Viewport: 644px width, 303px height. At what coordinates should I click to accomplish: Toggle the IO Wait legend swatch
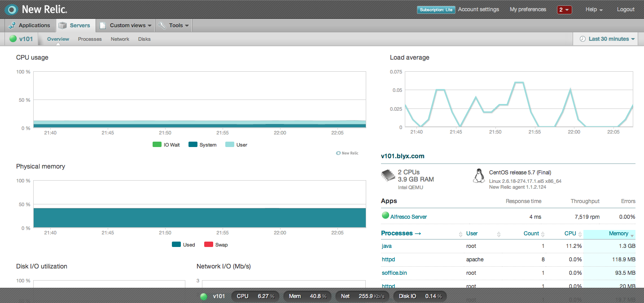(157, 145)
